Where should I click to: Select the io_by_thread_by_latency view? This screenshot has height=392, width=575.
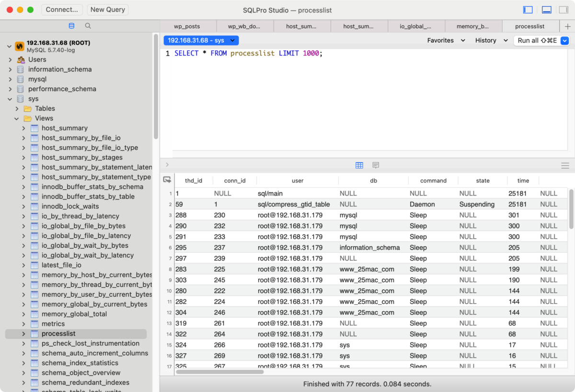[80, 217]
